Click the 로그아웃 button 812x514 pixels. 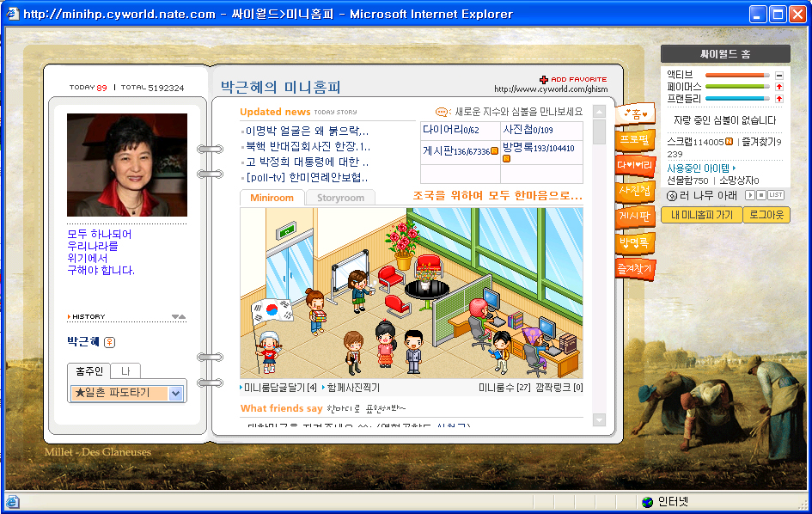766,215
